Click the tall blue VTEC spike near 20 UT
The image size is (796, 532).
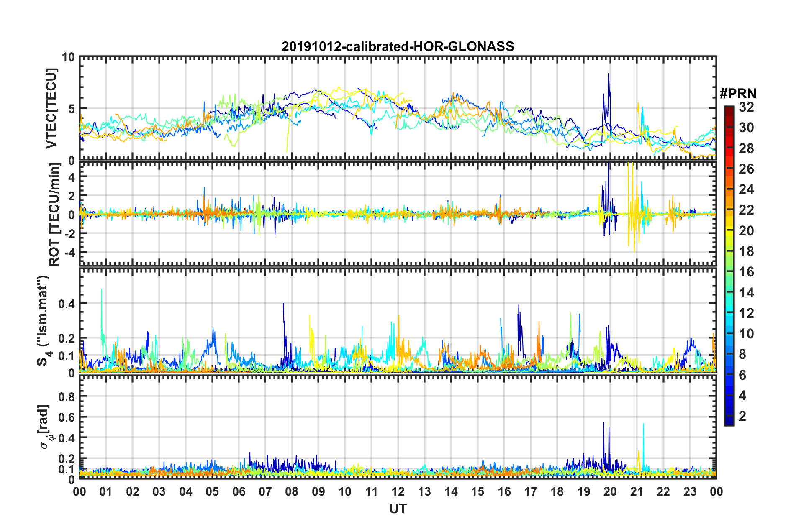pyautogui.click(x=609, y=75)
